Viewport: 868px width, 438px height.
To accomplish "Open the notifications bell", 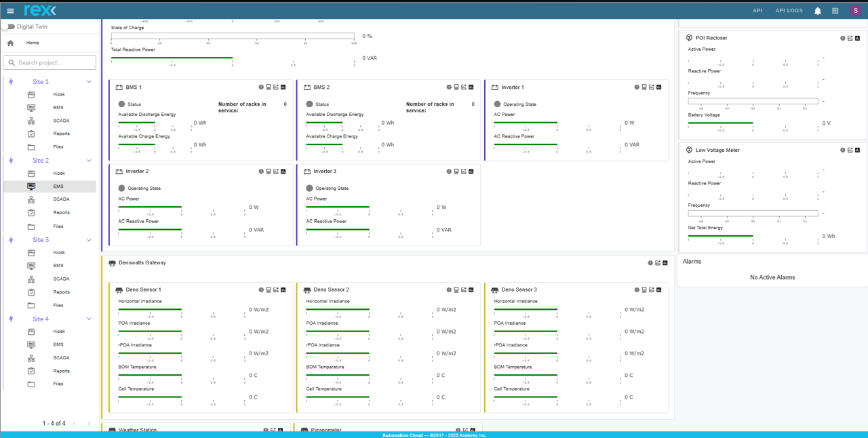I will tap(818, 11).
